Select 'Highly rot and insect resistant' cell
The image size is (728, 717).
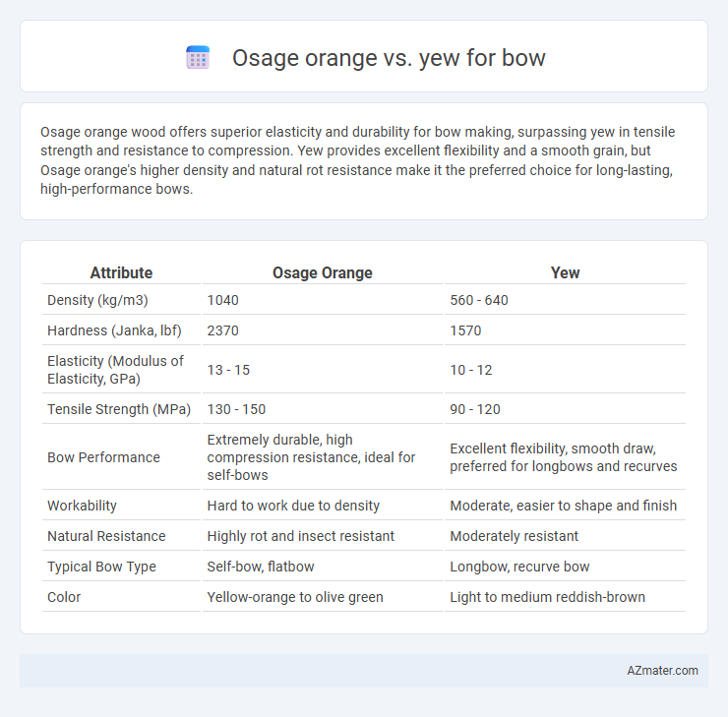(x=300, y=536)
